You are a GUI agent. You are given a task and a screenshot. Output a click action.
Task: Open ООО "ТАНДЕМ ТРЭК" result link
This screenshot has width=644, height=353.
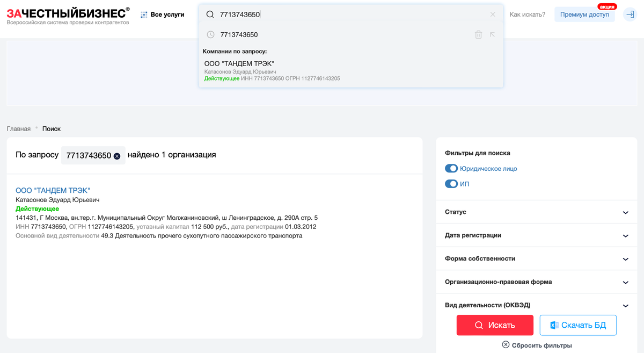(x=53, y=190)
